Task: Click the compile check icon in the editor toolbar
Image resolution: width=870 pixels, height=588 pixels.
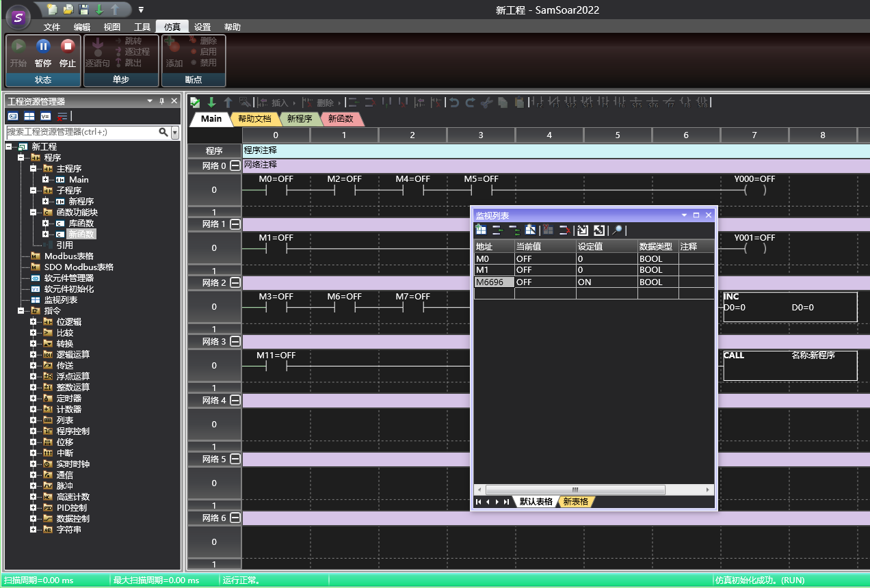Action: (x=195, y=102)
